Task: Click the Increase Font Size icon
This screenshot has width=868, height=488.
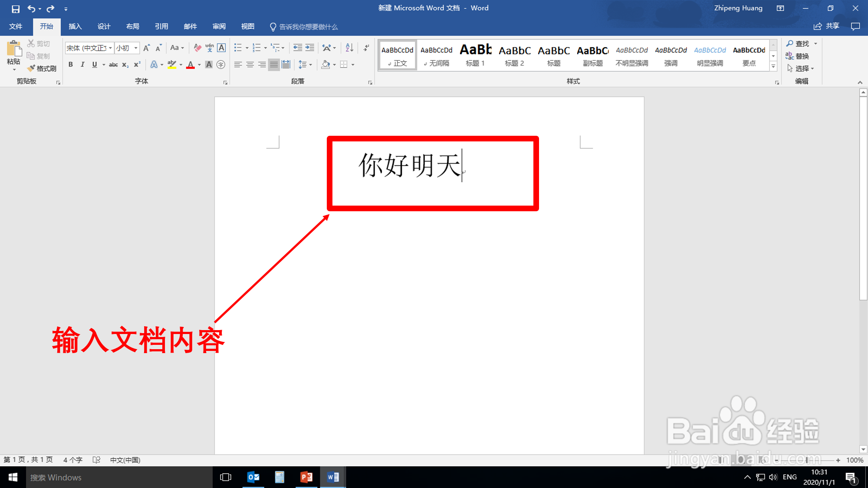Action: point(147,48)
